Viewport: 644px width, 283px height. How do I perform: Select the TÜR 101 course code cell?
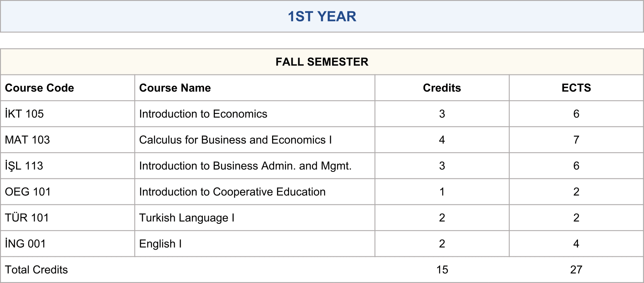(27, 218)
